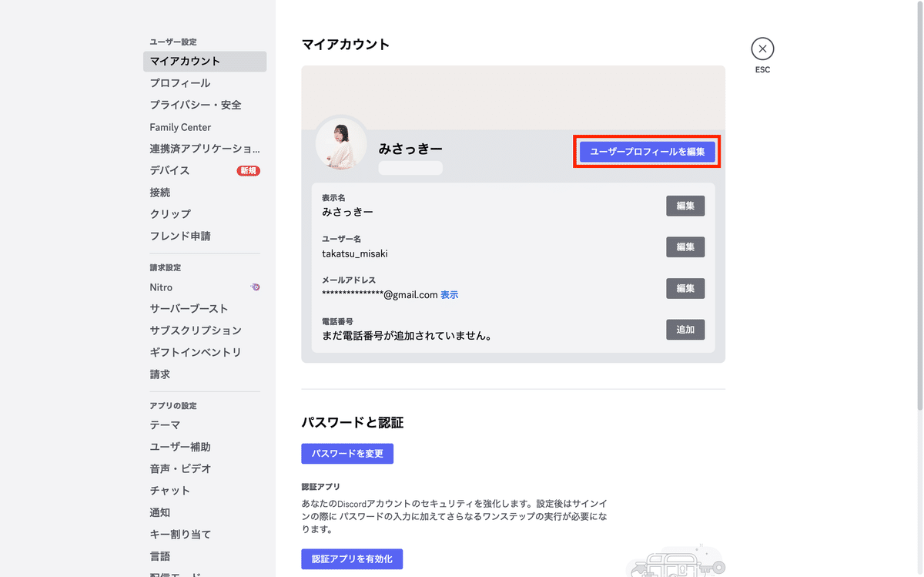The image size is (924, 577).
Task: Open マイアカウント settings page
Action: (205, 62)
